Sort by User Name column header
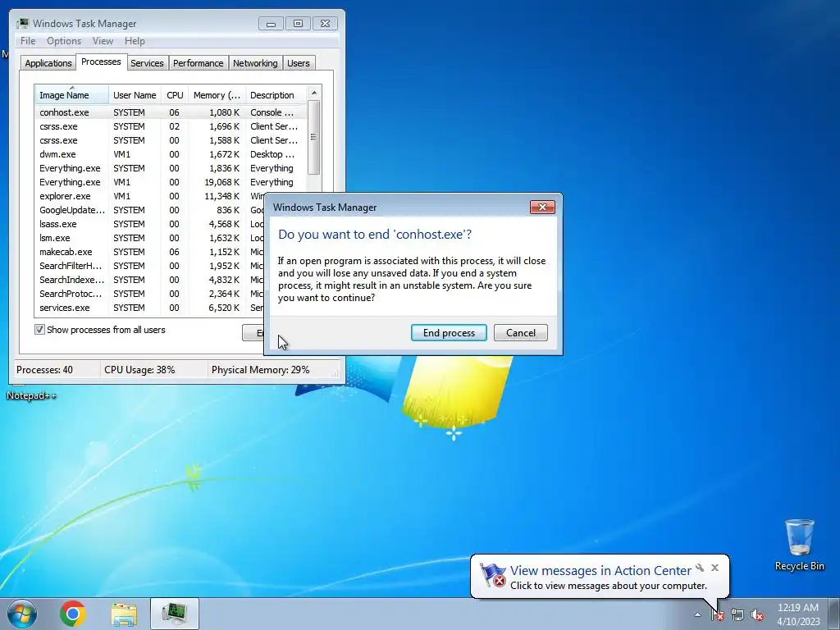Image resolution: width=840 pixels, height=630 pixels. point(135,95)
